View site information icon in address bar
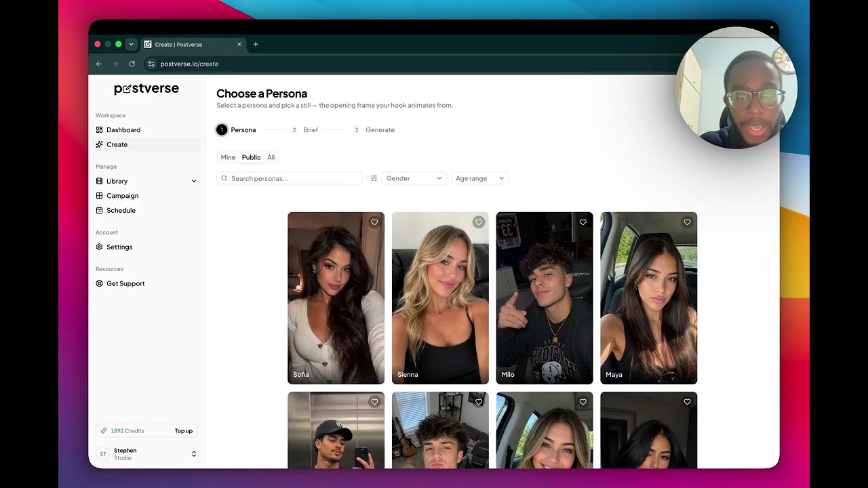Image resolution: width=868 pixels, height=488 pixels. coord(151,64)
